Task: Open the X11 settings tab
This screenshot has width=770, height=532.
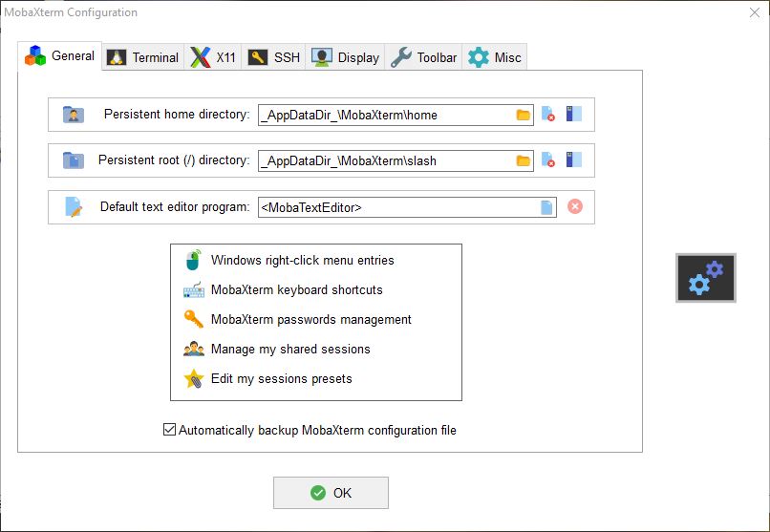Action: click(x=213, y=57)
